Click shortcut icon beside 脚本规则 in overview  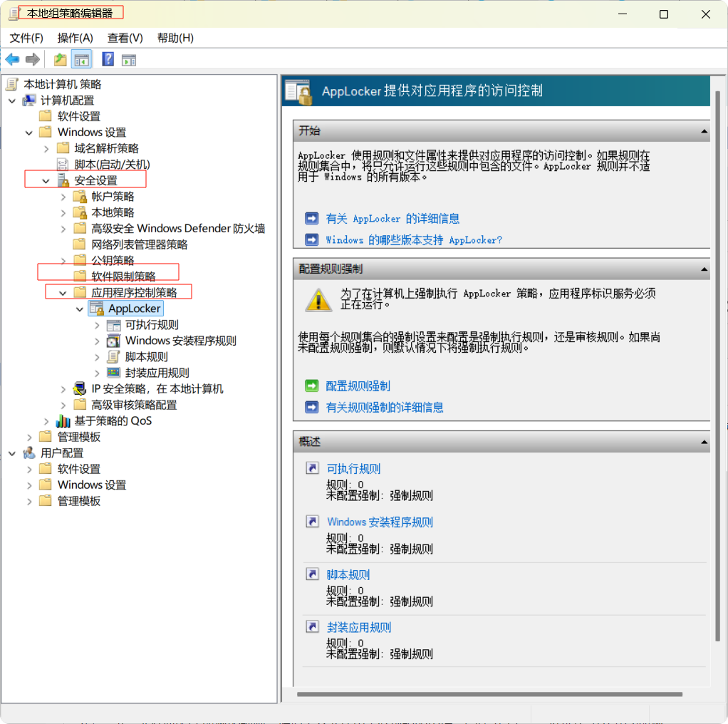[312, 574]
